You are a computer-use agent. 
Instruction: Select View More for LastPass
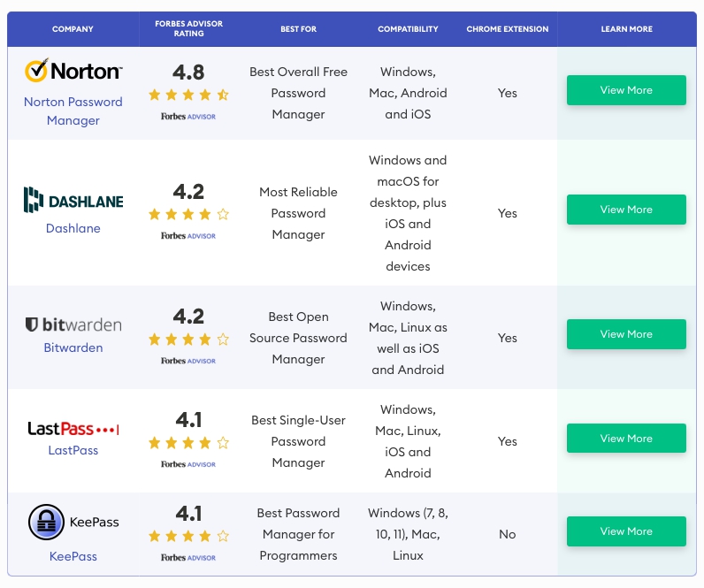tap(626, 439)
